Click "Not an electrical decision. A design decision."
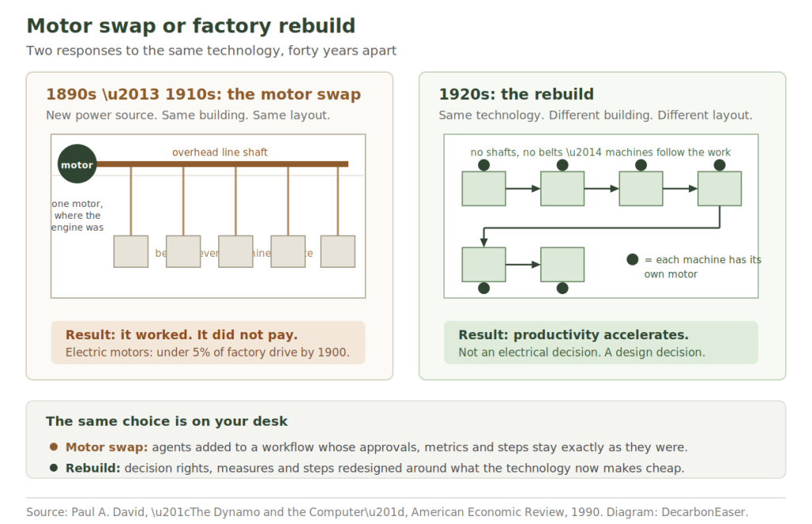The image size is (812, 524). click(x=581, y=353)
